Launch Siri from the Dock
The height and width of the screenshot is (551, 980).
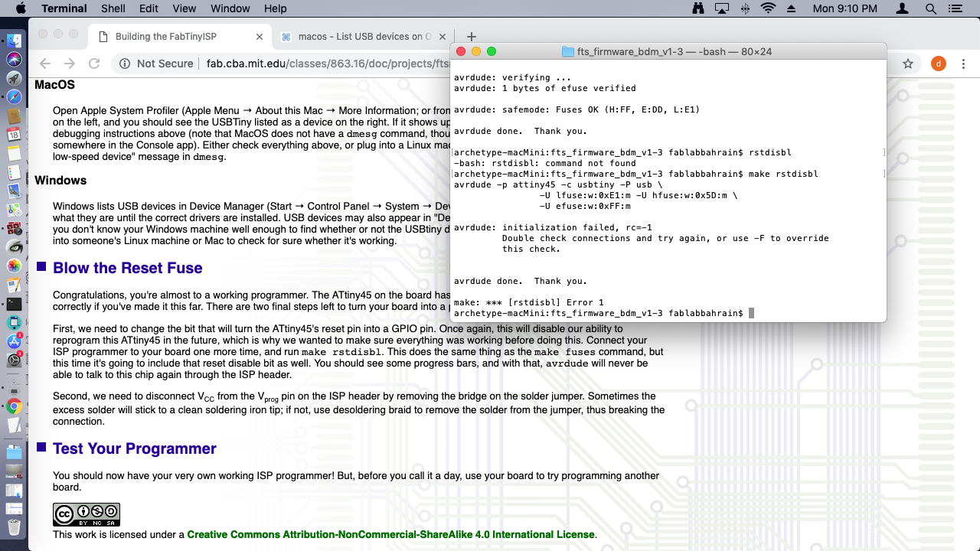click(14, 60)
